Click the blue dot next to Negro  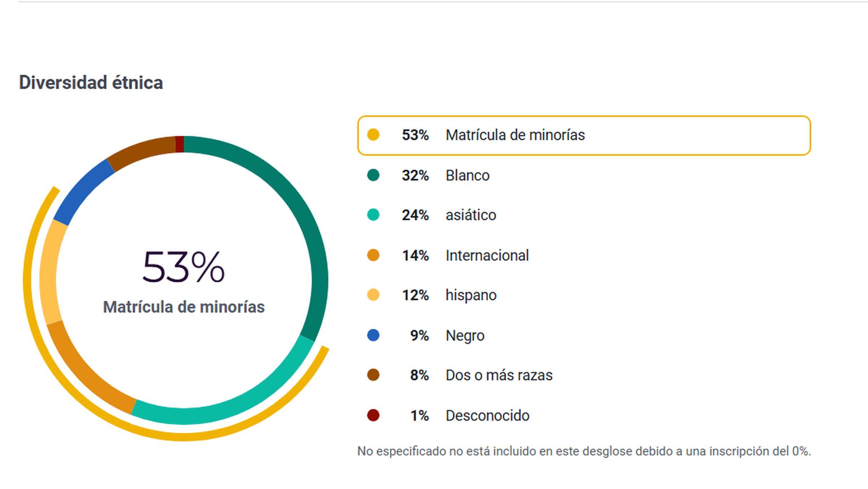(x=373, y=335)
